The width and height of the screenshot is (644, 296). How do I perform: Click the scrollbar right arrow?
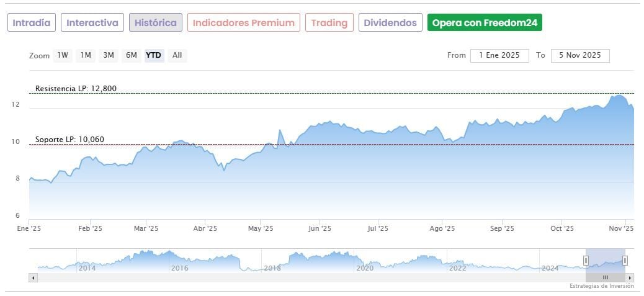point(630,277)
